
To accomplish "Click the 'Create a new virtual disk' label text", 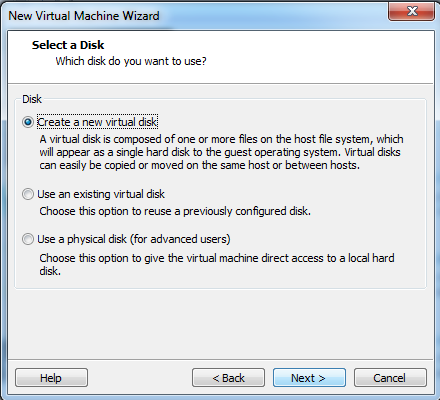I will [x=97, y=122].
